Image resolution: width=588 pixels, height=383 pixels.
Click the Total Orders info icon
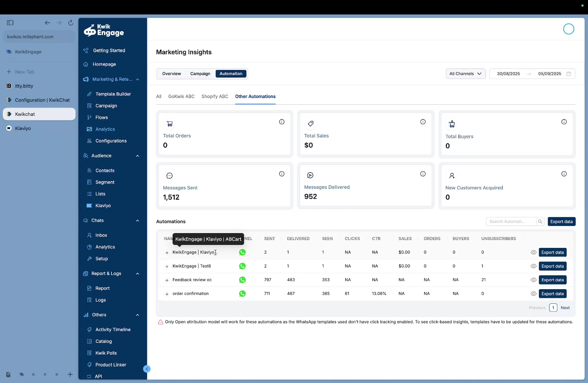pyautogui.click(x=282, y=122)
